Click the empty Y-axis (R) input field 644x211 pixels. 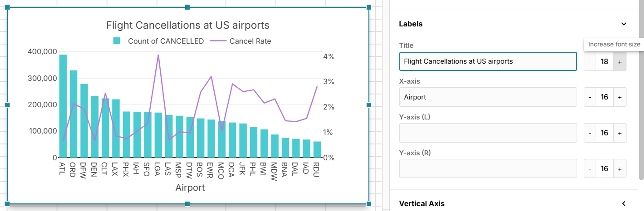pyautogui.click(x=488, y=168)
